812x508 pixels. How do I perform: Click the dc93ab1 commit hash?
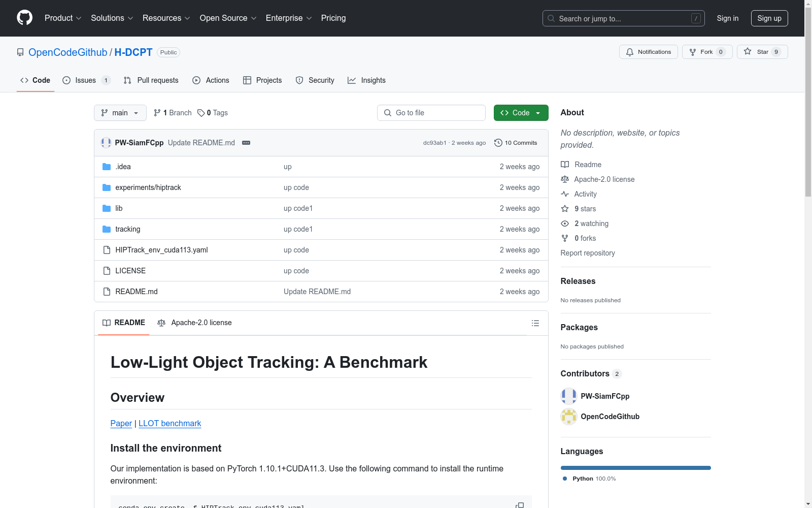[434, 143]
